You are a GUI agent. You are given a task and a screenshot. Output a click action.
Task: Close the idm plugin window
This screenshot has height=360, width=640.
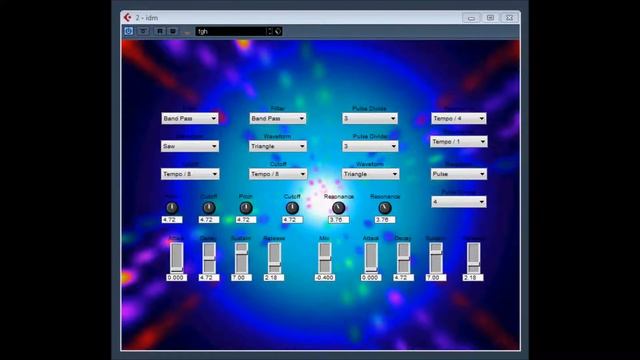pyautogui.click(x=509, y=18)
